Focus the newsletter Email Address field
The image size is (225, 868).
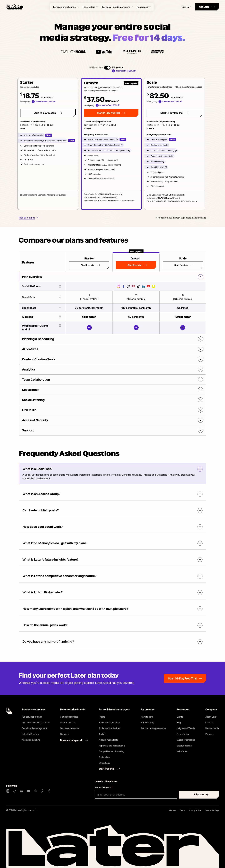pos(136,795)
